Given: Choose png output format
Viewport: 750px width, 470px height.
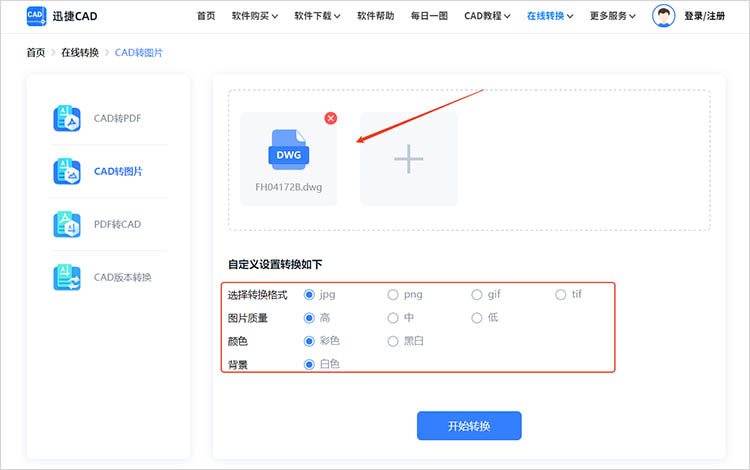Looking at the screenshot, I should pos(393,295).
